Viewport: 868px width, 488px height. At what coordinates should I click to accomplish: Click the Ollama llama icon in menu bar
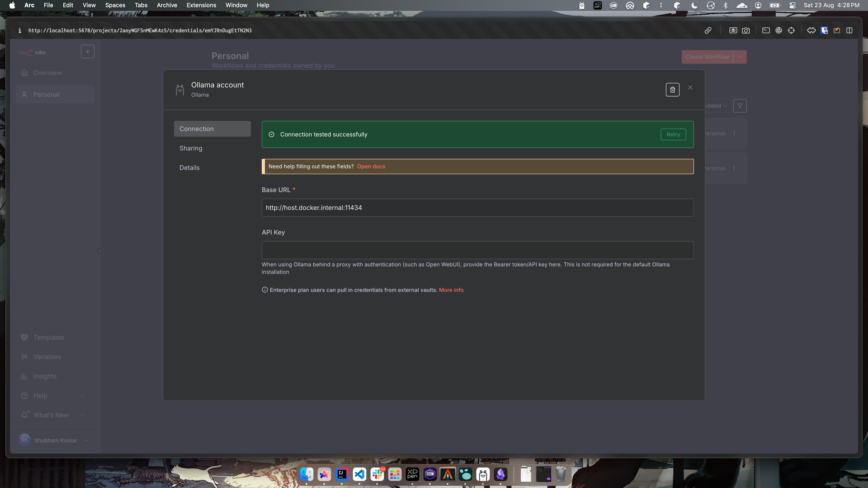(582, 5)
